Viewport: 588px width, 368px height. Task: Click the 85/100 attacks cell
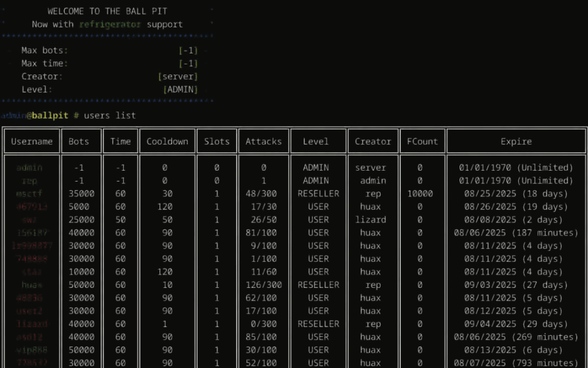[x=261, y=337]
